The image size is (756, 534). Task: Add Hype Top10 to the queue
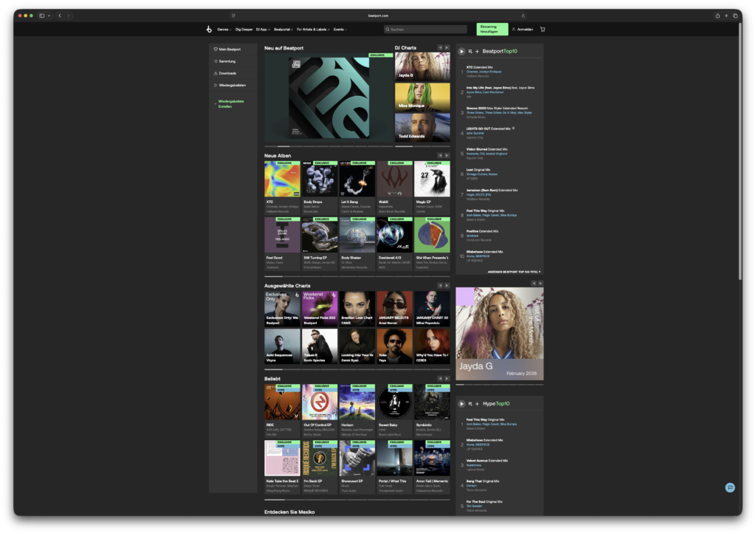pos(470,404)
